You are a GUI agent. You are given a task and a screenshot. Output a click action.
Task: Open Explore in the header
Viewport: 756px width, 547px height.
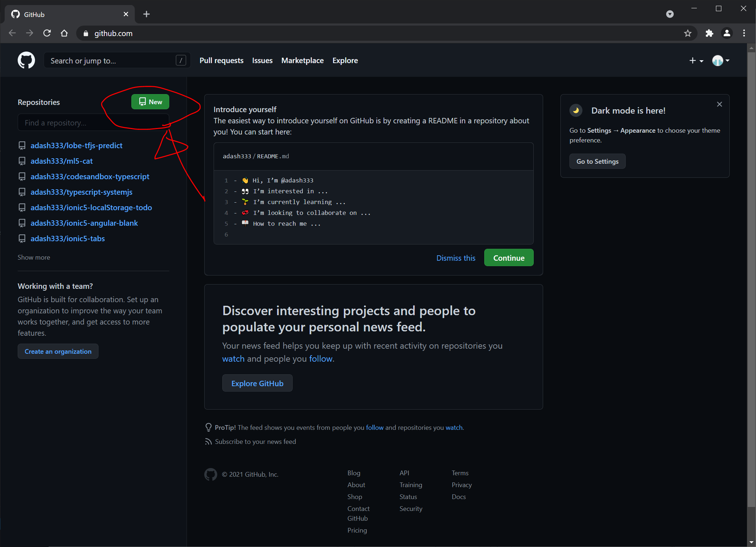click(345, 61)
